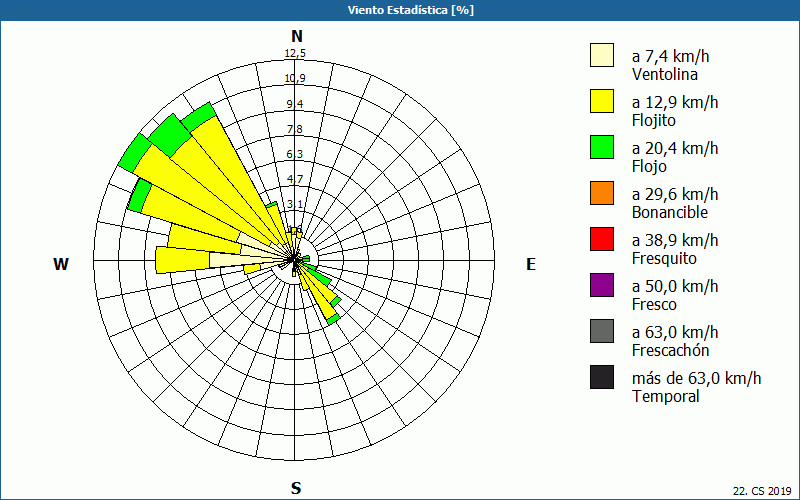
Task: Click the 12,5 scale value
Action: [x=295, y=53]
